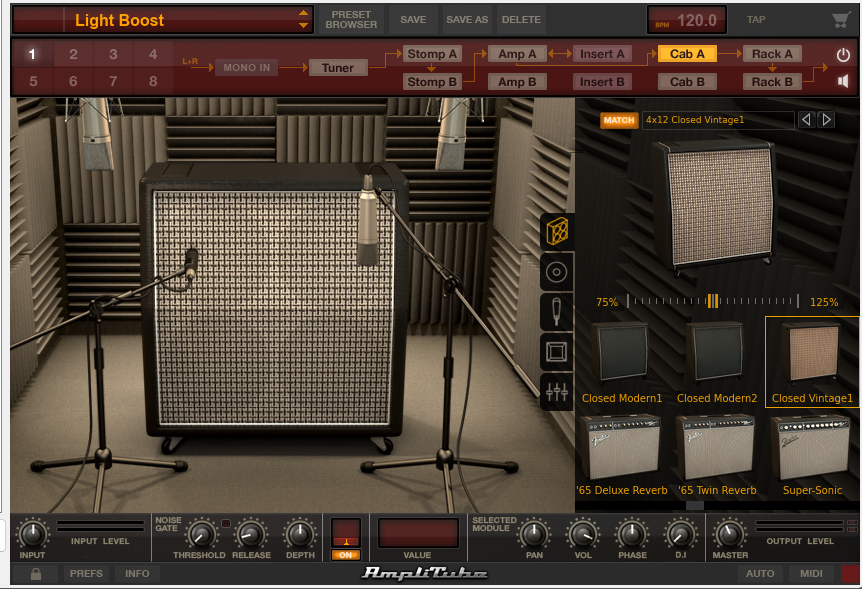Toggle the MONO IN input mode
862x589 pixels.
point(246,68)
